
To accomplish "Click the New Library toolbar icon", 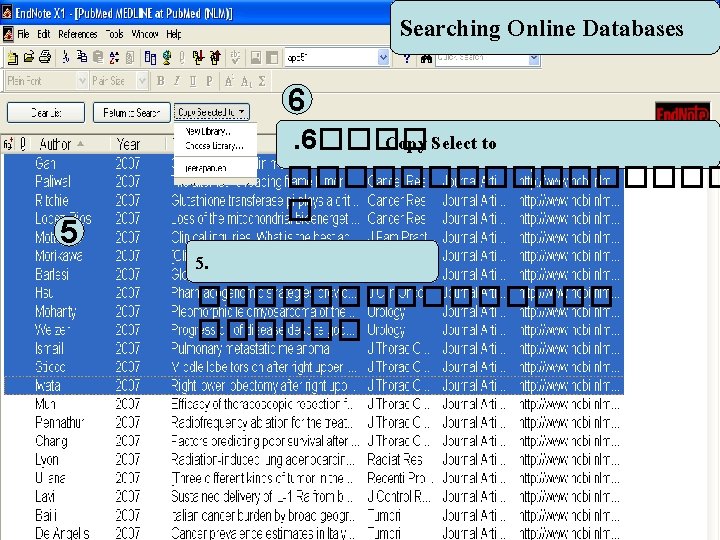I will pos(12,58).
